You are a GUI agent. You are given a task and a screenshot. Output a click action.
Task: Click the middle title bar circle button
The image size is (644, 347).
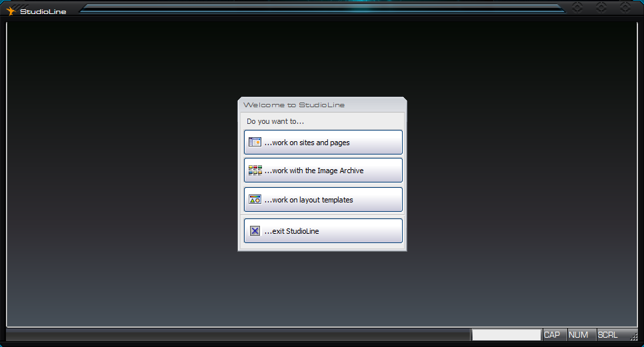pyautogui.click(x=601, y=7)
